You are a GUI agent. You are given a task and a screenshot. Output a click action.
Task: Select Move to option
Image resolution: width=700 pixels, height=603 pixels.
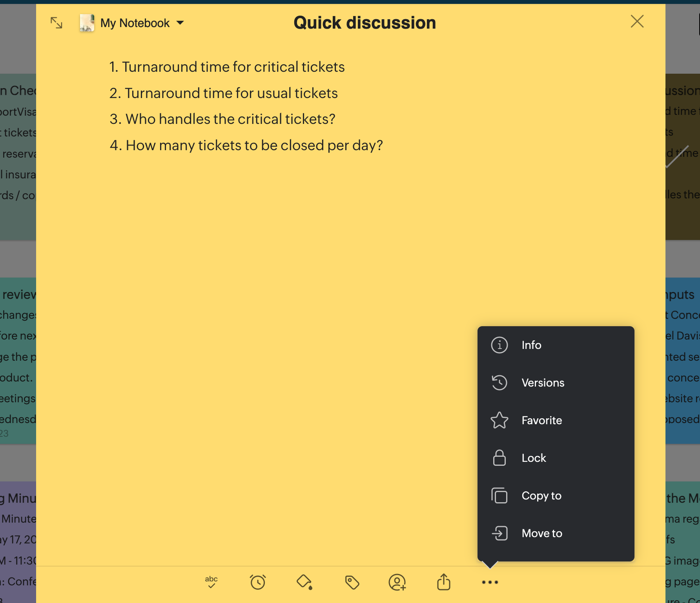point(556,533)
